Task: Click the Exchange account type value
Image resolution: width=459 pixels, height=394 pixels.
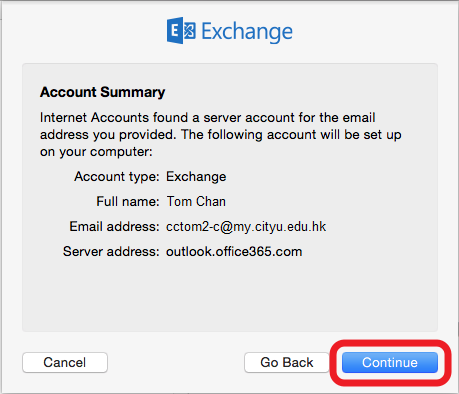Action: pyautogui.click(x=196, y=177)
